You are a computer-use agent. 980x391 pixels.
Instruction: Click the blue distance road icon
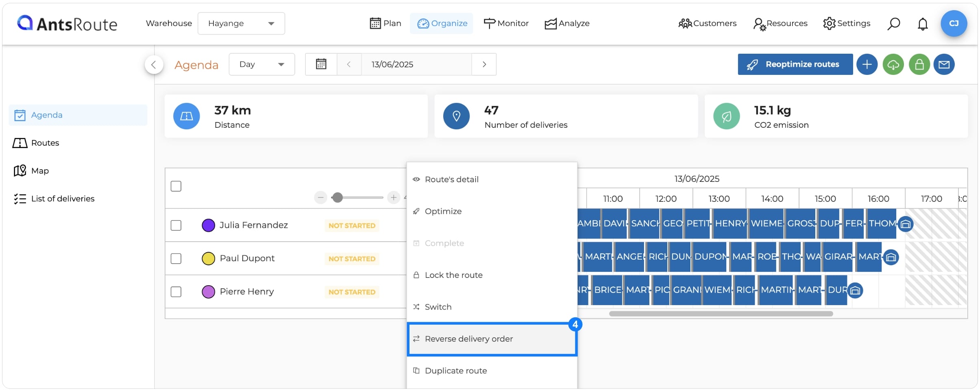(x=186, y=116)
